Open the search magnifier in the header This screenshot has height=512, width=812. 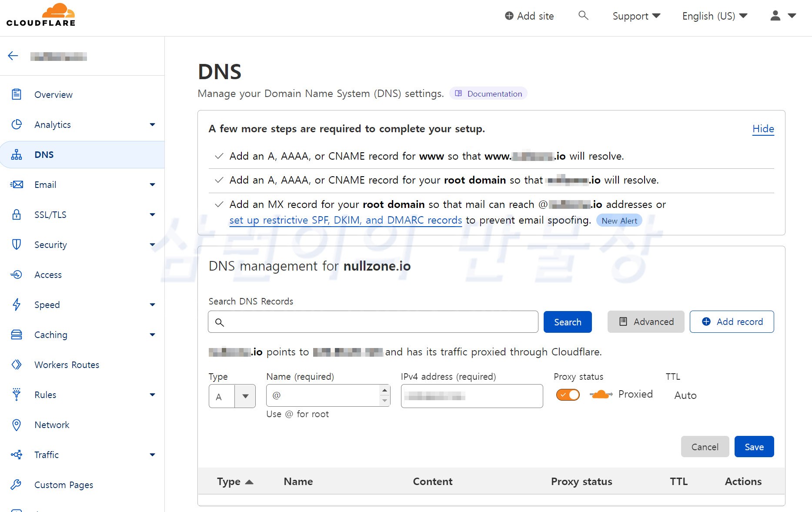[583, 16]
